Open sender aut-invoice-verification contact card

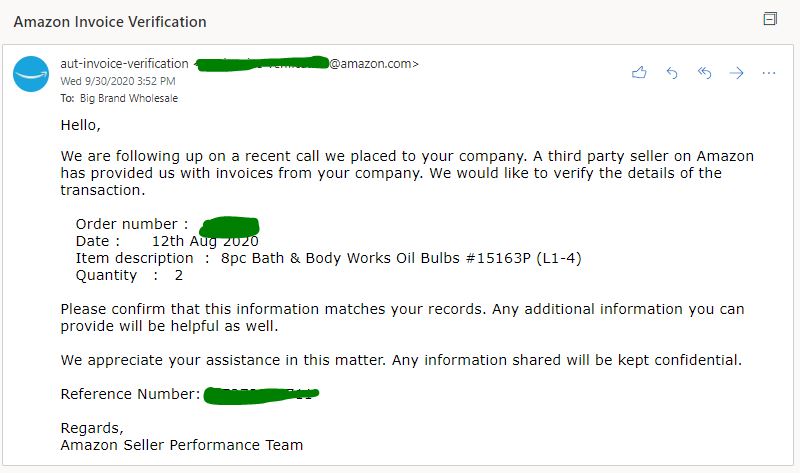click(x=125, y=64)
